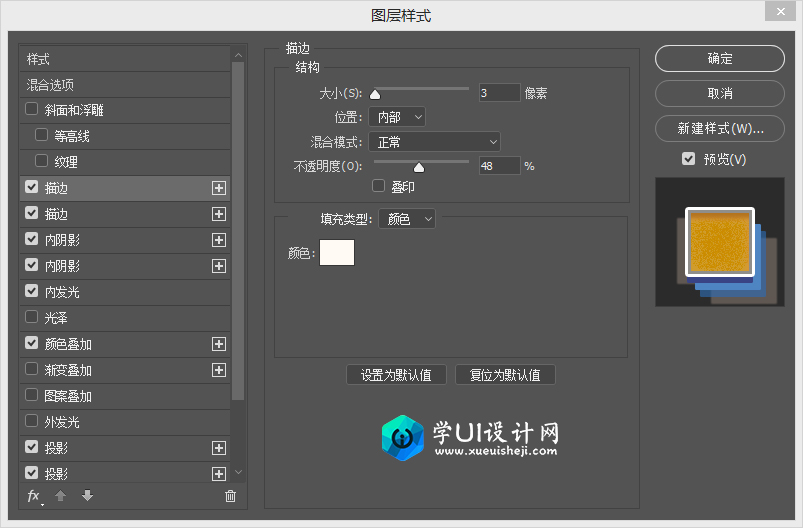
Task: Disable the 颜色叠加 checkbox
Action: pos(32,343)
